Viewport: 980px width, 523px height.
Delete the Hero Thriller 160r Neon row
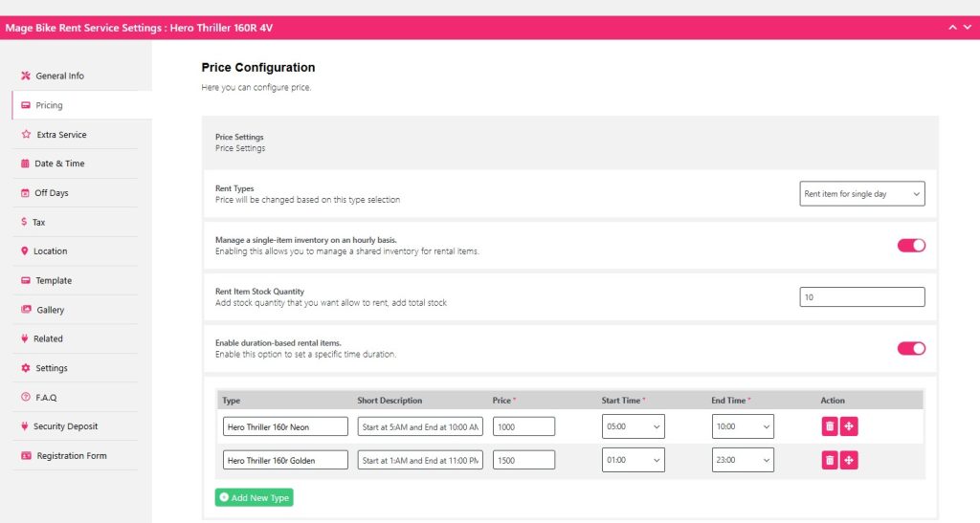click(830, 426)
